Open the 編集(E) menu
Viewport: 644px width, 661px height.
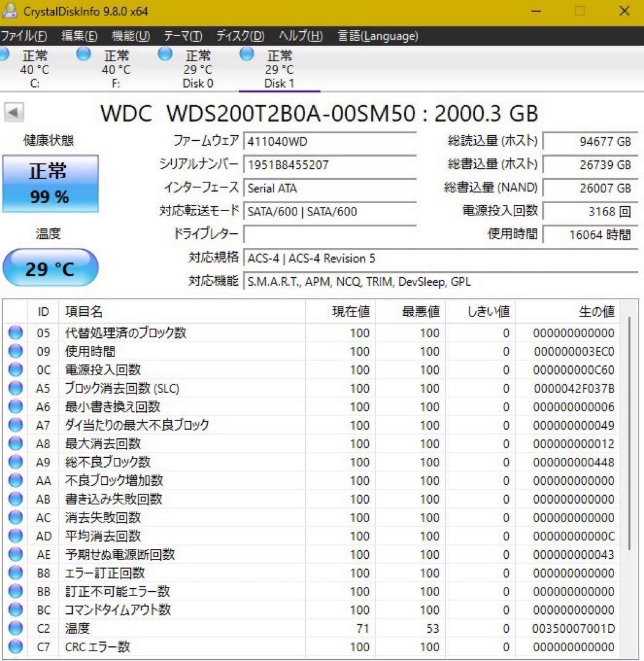[x=79, y=36]
